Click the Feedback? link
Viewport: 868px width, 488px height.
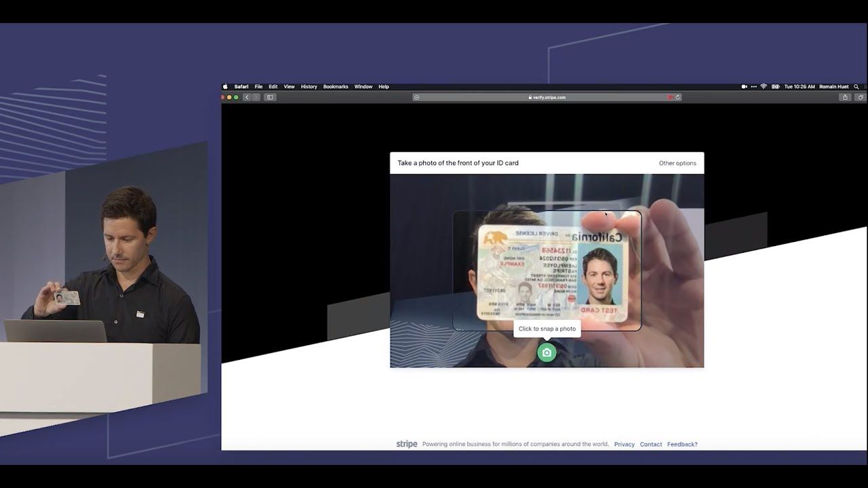click(x=682, y=444)
